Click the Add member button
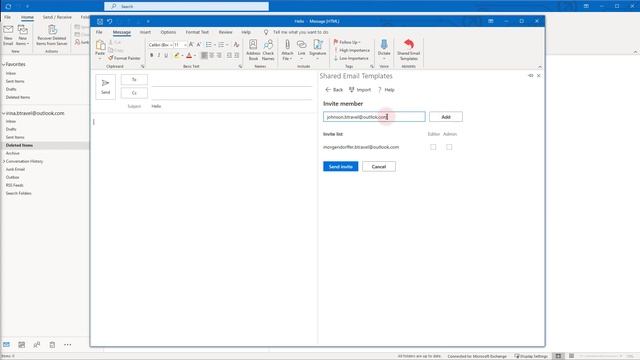The height and width of the screenshot is (360, 640). tap(446, 117)
